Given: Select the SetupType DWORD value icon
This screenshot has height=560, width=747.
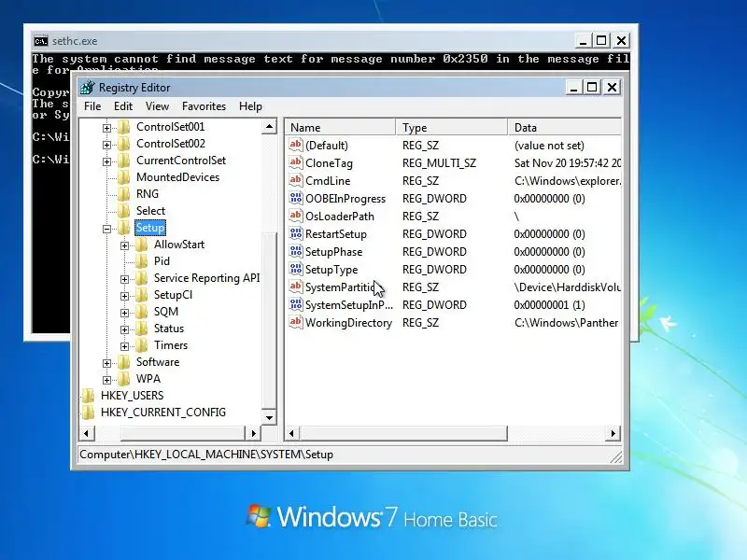Looking at the screenshot, I should click(x=296, y=269).
